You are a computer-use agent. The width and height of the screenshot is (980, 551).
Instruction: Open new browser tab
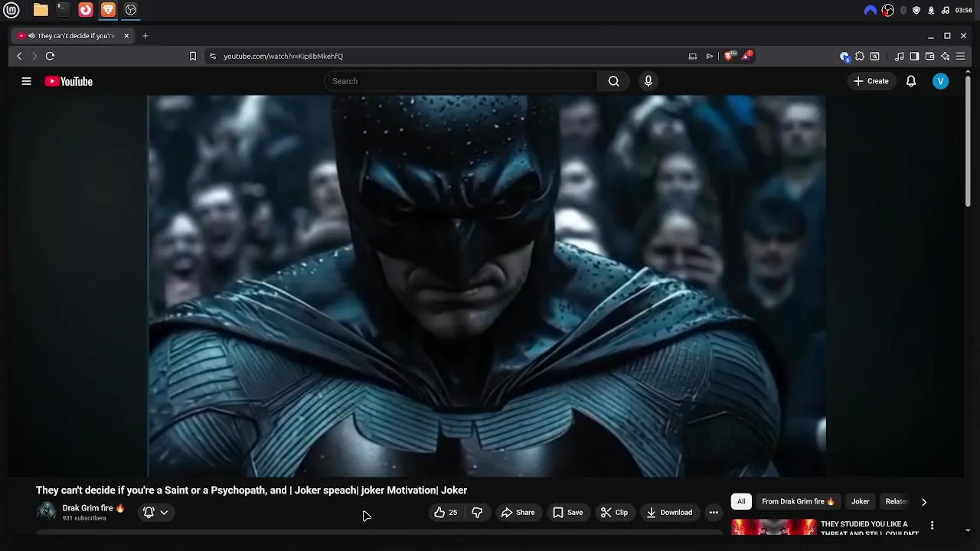(145, 35)
